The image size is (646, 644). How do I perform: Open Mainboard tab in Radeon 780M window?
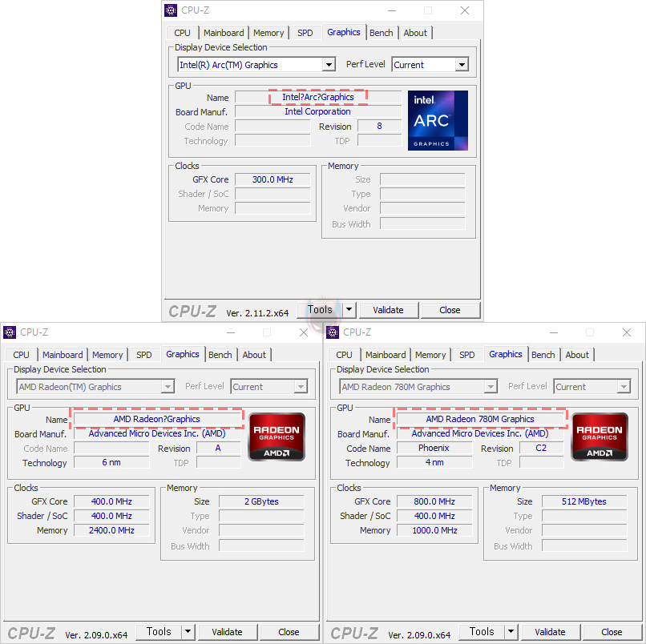tap(386, 355)
